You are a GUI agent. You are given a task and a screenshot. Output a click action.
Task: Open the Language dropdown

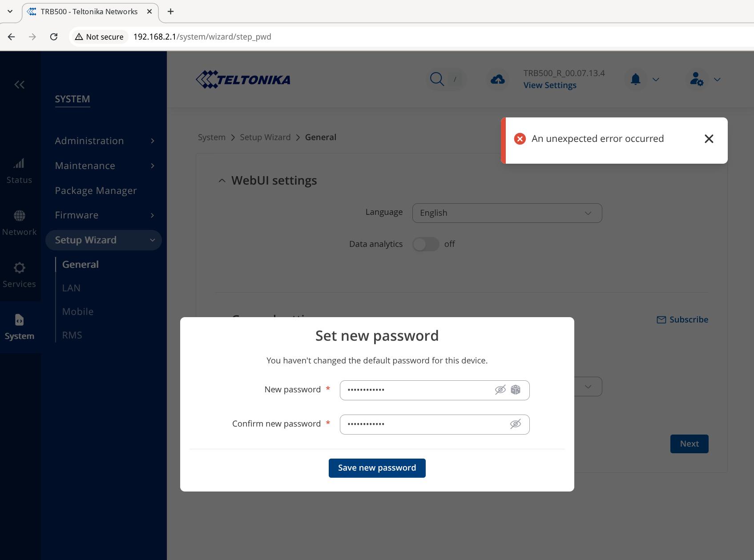point(507,213)
